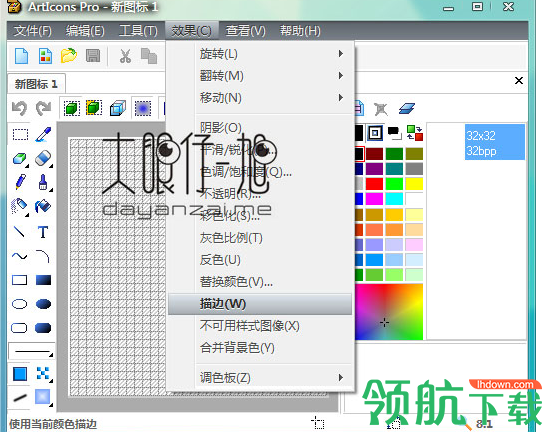
Task: Expand the 翻转(M) submenu arrow
Action: point(341,75)
